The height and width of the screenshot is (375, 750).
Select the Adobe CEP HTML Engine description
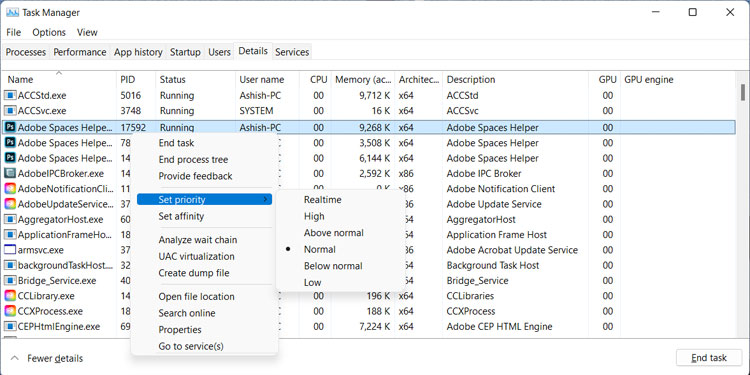(499, 327)
